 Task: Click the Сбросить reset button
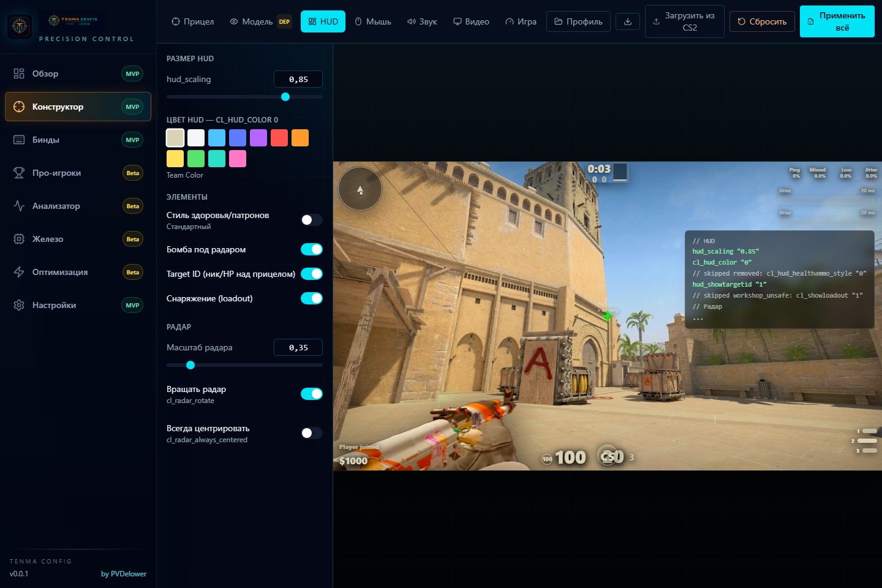(762, 21)
